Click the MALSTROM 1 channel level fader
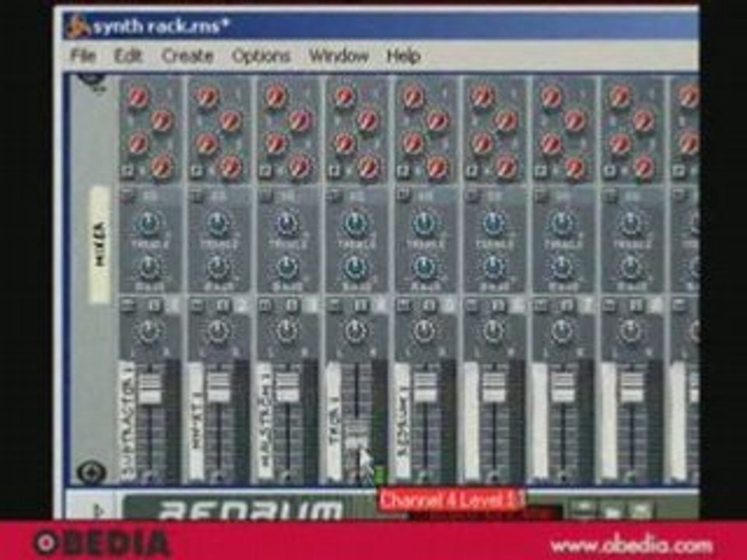747x560 pixels. coord(287,387)
